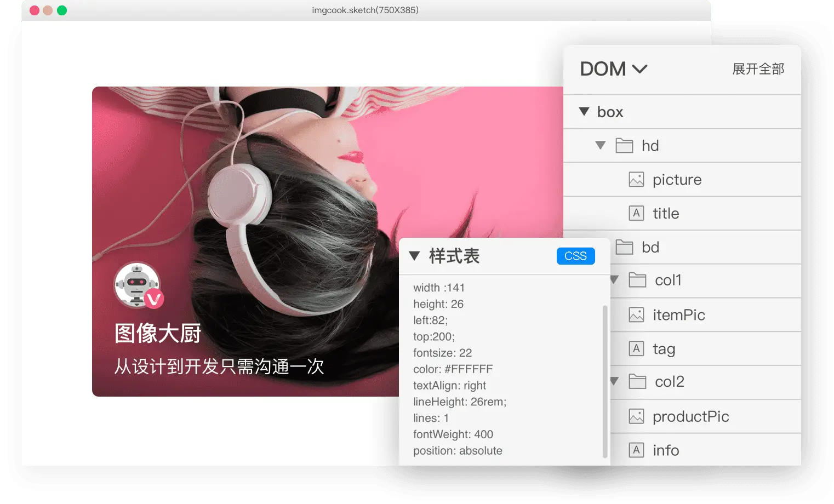Click the robot avatar on the banner
The image size is (834, 504).
point(136,284)
